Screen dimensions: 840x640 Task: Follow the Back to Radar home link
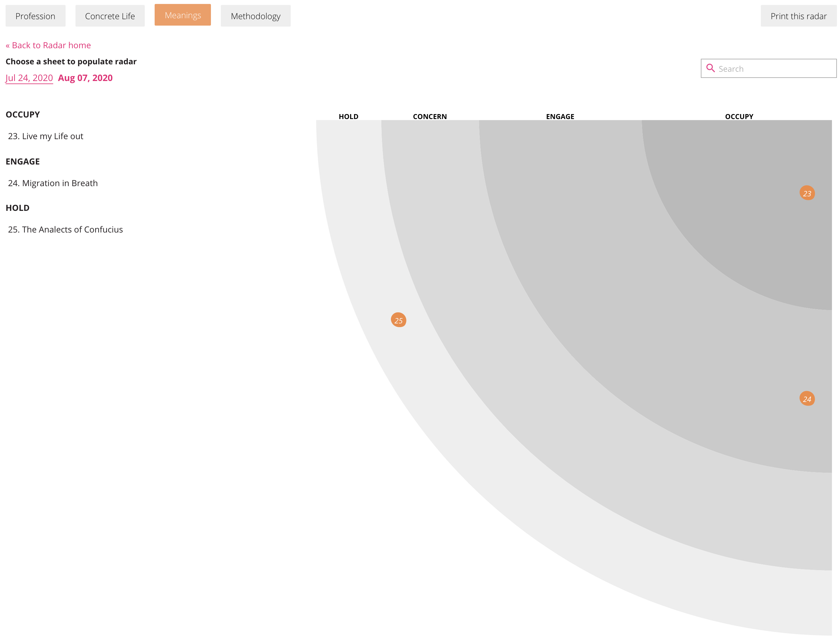click(48, 45)
